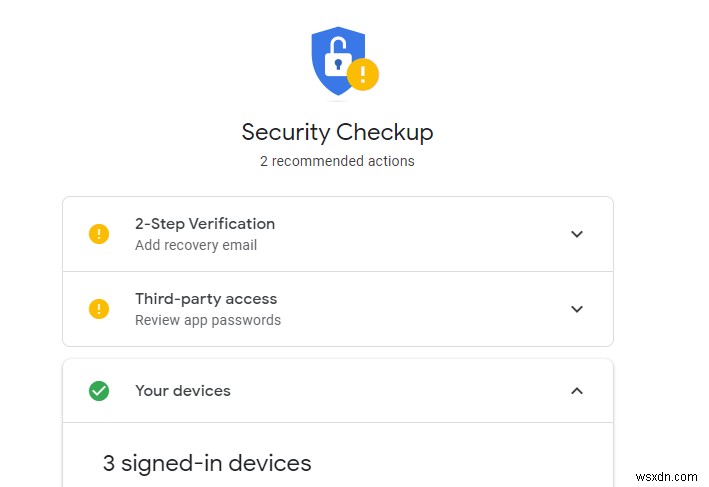Screen dimensions: 709x487
Task: Collapse the Your devices section chevron
Action: (x=576, y=391)
